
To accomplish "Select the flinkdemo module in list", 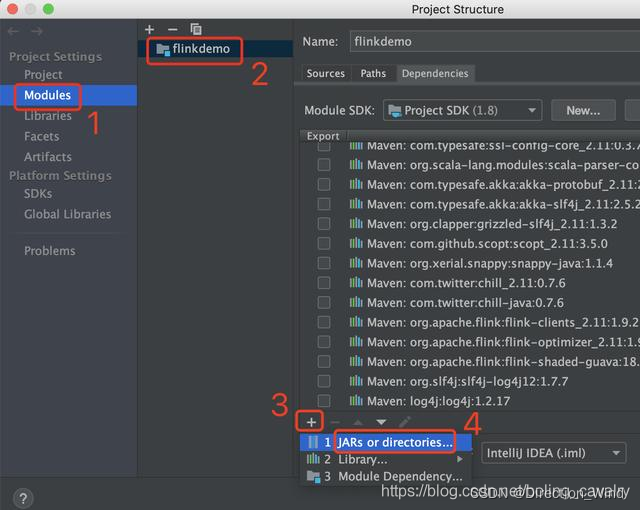I will 216,49.
